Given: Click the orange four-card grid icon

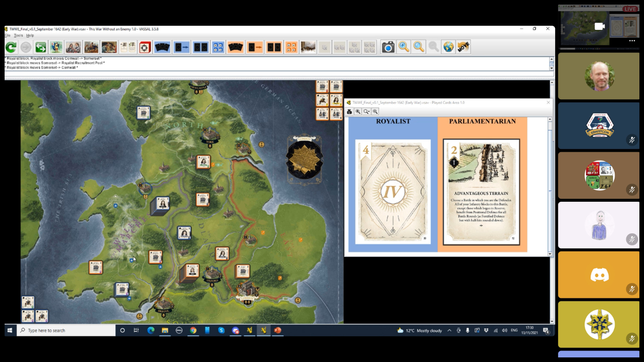Looking at the screenshot, I should [x=291, y=47].
